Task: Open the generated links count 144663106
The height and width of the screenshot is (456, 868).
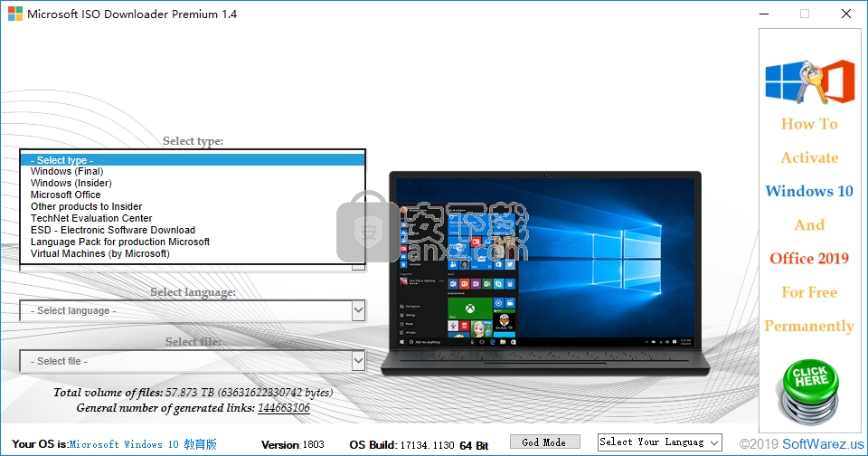Action: pos(283,408)
